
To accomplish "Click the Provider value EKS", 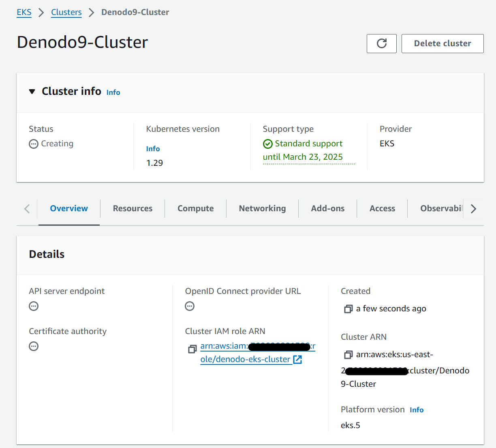I will tap(387, 144).
